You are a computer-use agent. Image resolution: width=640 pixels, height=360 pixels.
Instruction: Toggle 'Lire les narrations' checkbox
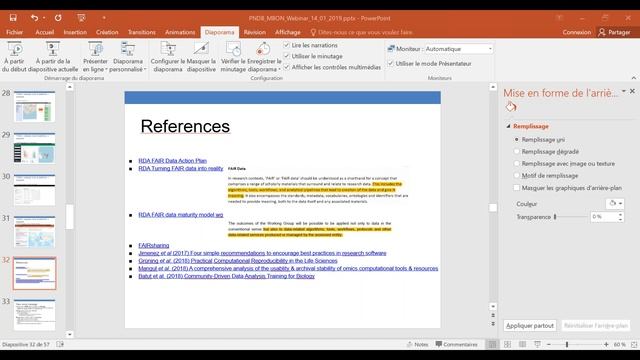(x=287, y=45)
